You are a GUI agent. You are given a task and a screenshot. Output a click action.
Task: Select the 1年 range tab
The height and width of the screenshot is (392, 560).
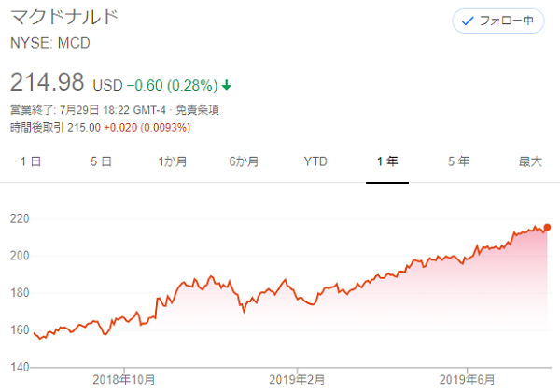click(387, 161)
